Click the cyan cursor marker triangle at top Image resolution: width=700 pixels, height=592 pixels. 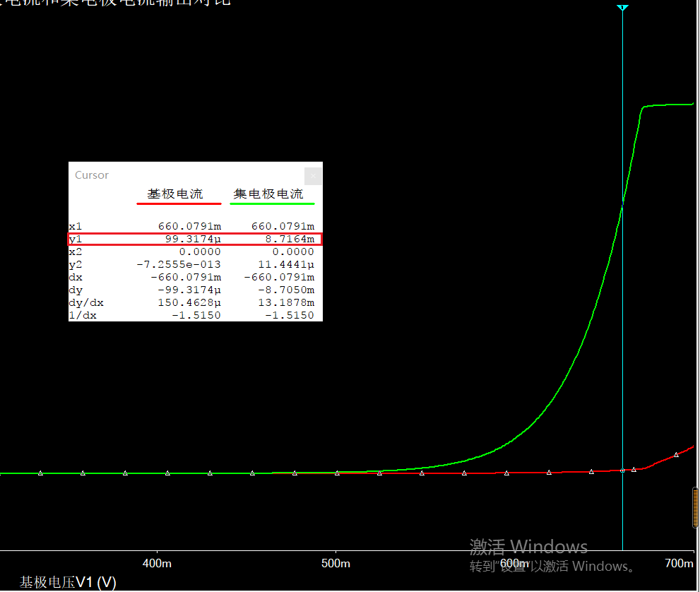click(622, 8)
